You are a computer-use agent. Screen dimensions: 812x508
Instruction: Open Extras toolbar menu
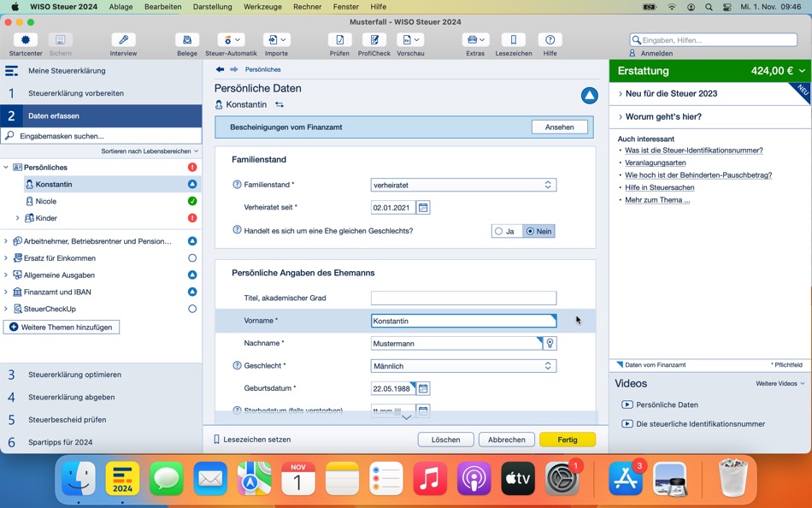point(475,40)
